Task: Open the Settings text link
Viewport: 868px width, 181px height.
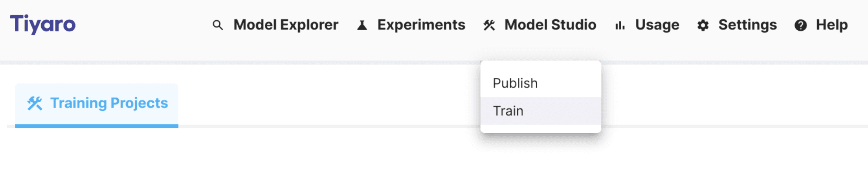Action: 747,25
